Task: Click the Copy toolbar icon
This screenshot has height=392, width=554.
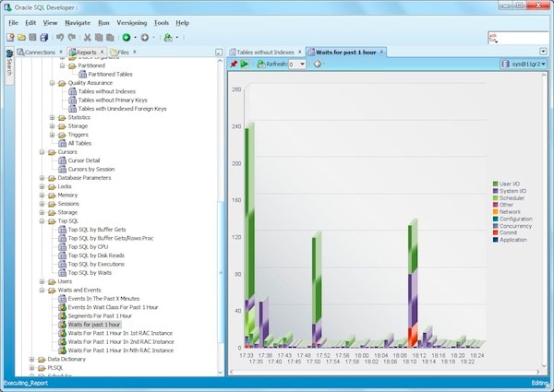Action: (99, 38)
